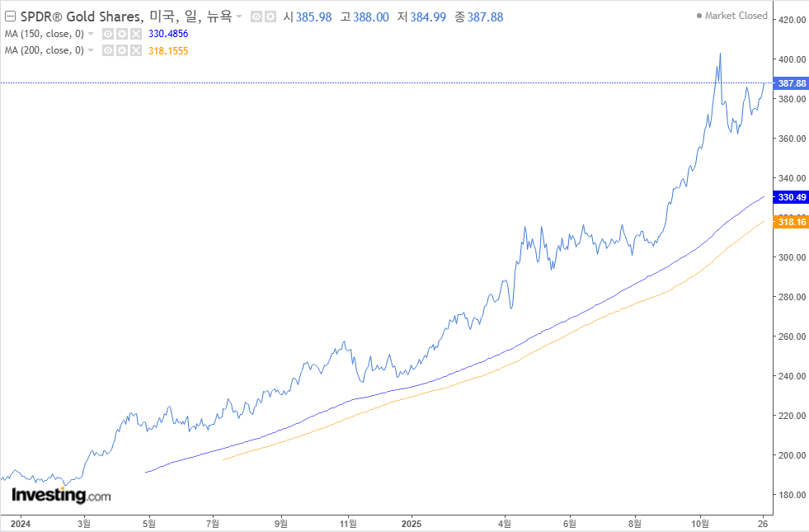Click the MA 150 value 330.4856
Screen dimensions: 809x532
tap(168, 34)
